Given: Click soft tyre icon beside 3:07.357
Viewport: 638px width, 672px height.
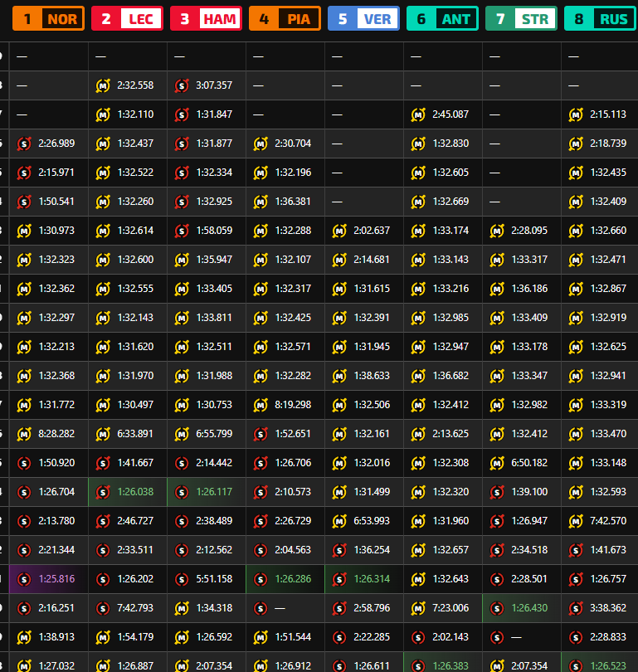Looking at the screenshot, I should [x=182, y=85].
